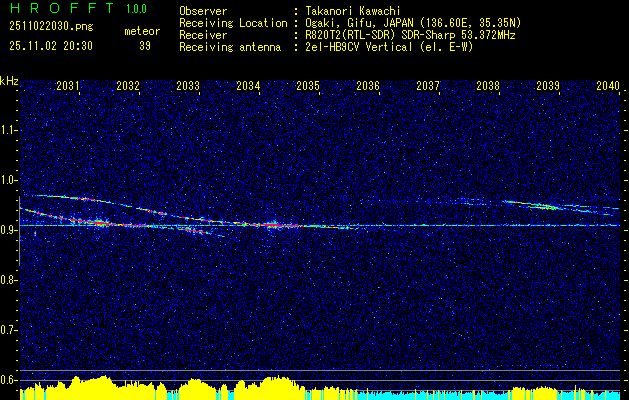Click time marker 2031
Screen dimensions: 629x400
[x=68, y=85]
